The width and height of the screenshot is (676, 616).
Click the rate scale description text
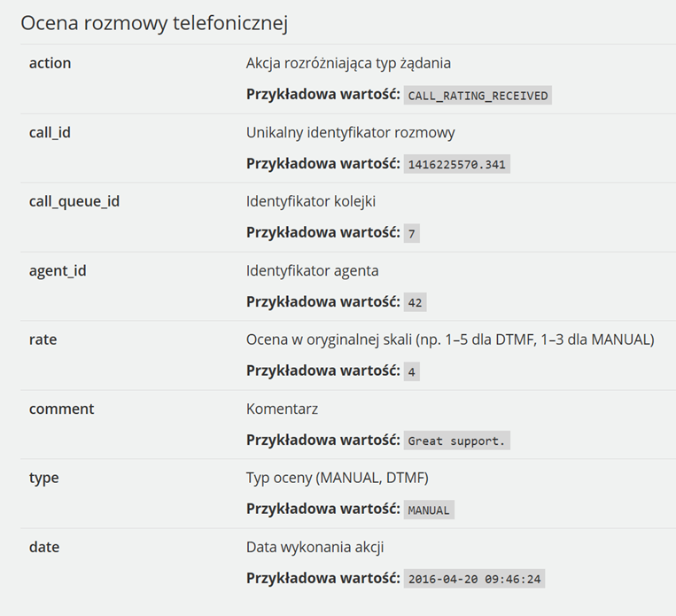(x=450, y=339)
